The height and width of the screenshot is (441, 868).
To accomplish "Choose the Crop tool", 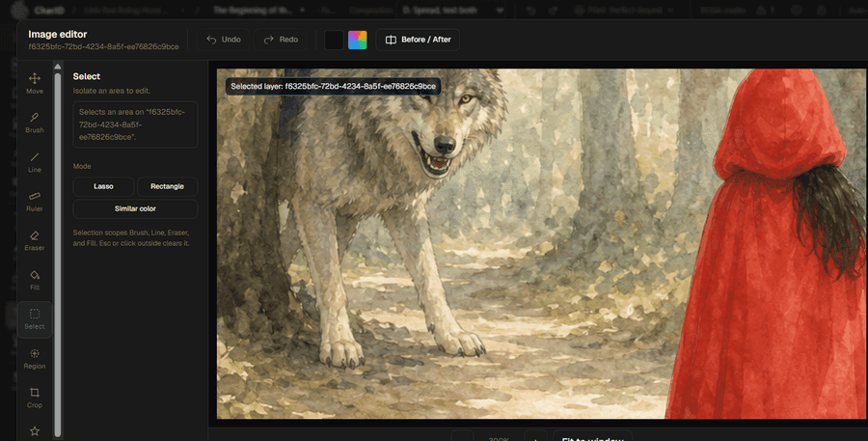I will (x=35, y=398).
